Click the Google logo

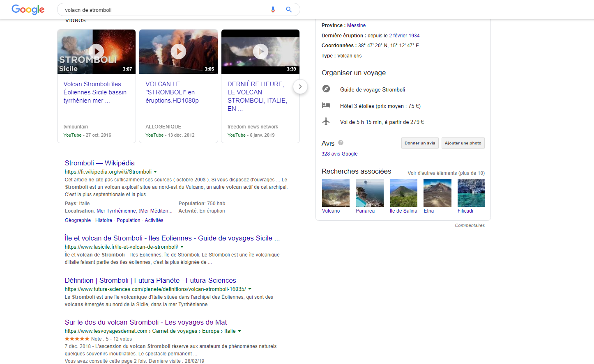28,9
